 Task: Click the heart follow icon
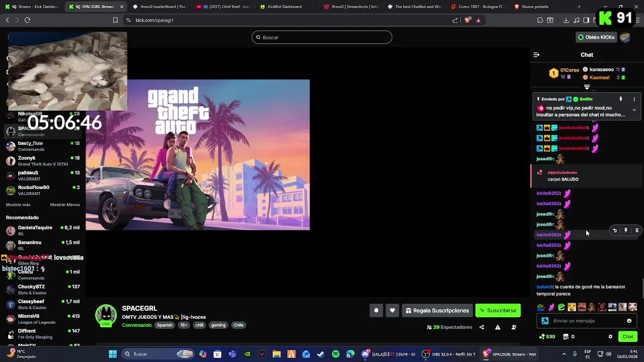pos(392,311)
